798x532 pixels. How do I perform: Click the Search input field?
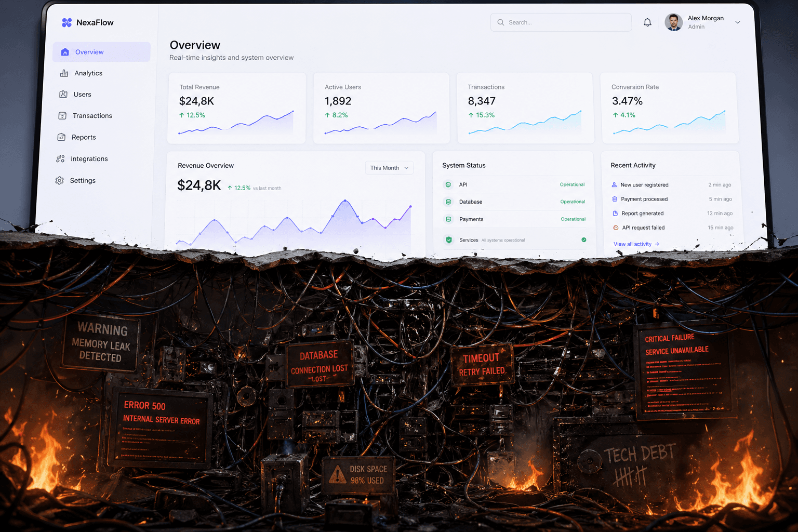click(561, 22)
